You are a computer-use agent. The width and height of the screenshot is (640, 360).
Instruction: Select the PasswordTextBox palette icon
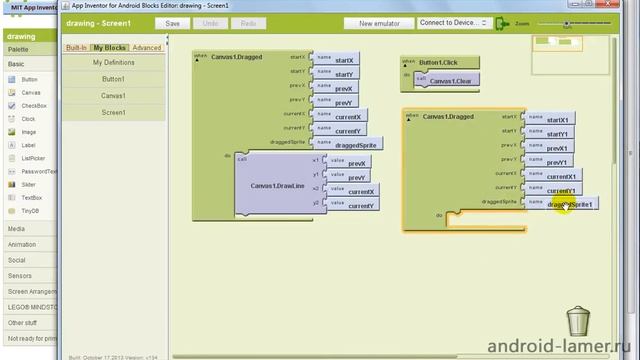coord(12,171)
